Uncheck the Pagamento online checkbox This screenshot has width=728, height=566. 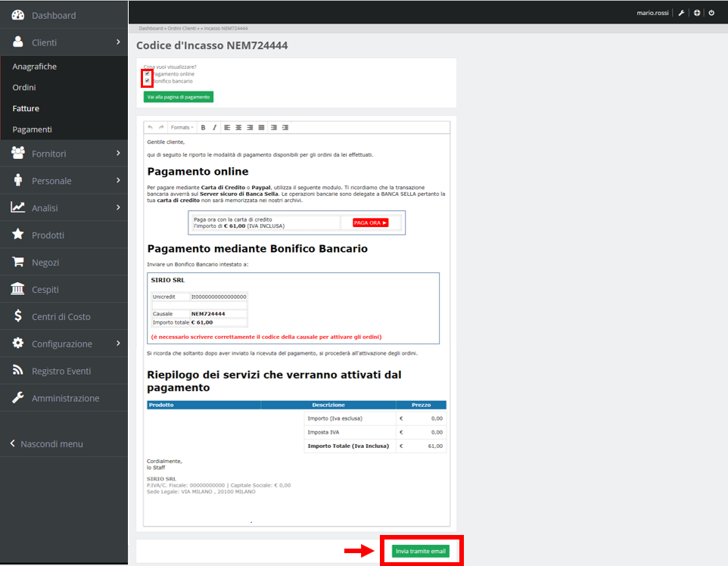pos(147,74)
